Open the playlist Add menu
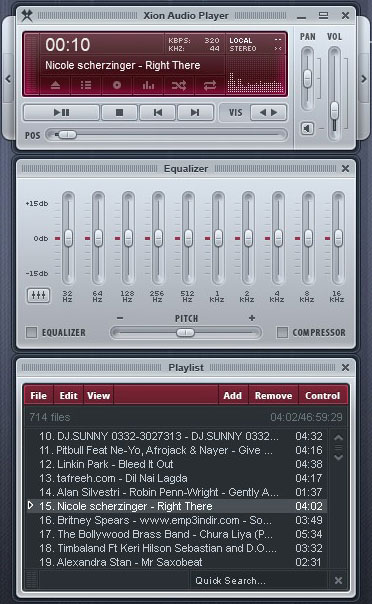Screen dimensions: 372x604 233,395
